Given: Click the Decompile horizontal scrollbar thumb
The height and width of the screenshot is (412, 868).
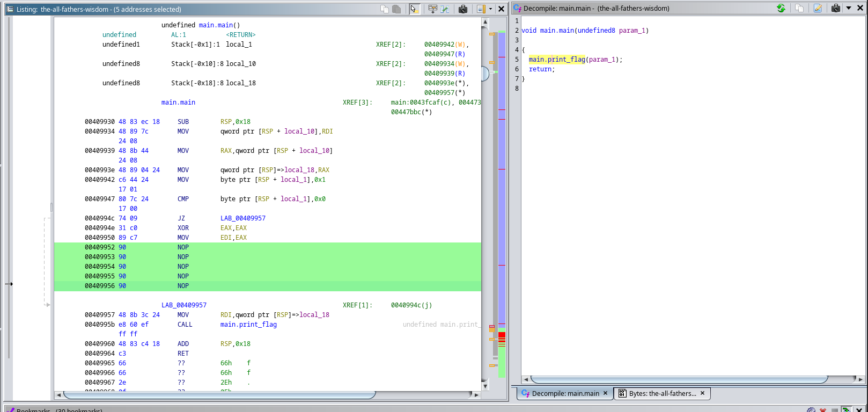Looking at the screenshot, I should (679, 379).
